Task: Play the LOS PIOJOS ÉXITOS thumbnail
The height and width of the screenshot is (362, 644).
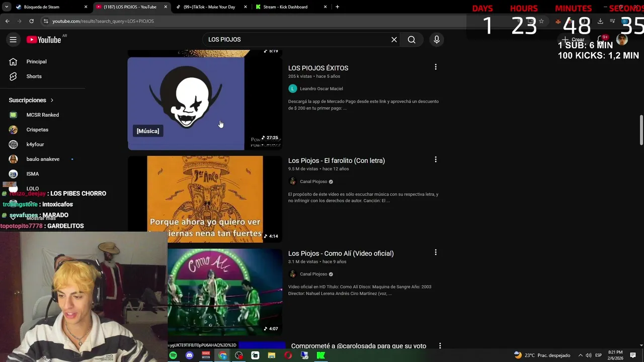Action: (205, 104)
